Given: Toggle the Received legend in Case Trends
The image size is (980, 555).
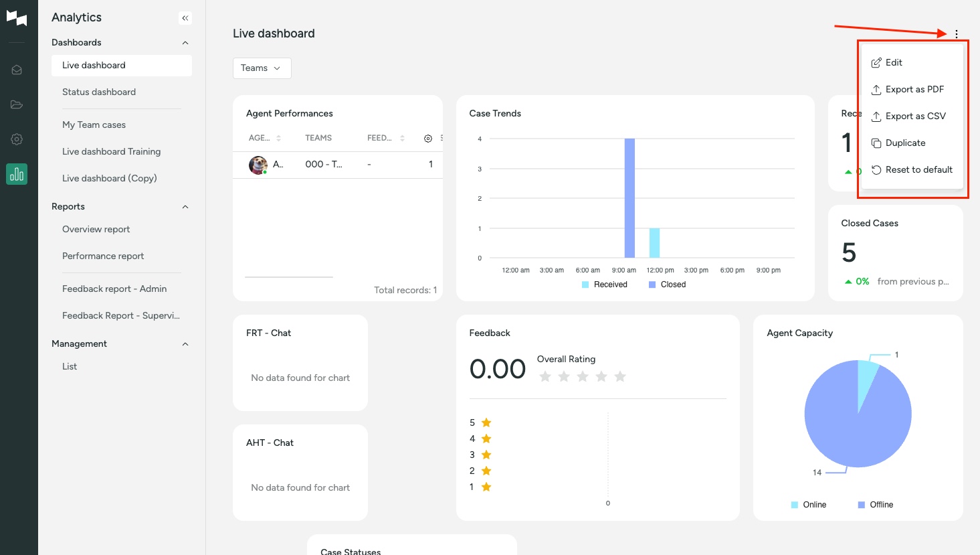Looking at the screenshot, I should pyautogui.click(x=605, y=285).
